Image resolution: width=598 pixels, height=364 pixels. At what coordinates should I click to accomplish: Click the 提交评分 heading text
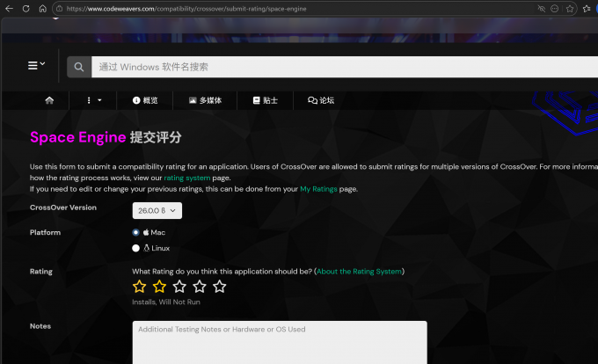coord(156,137)
